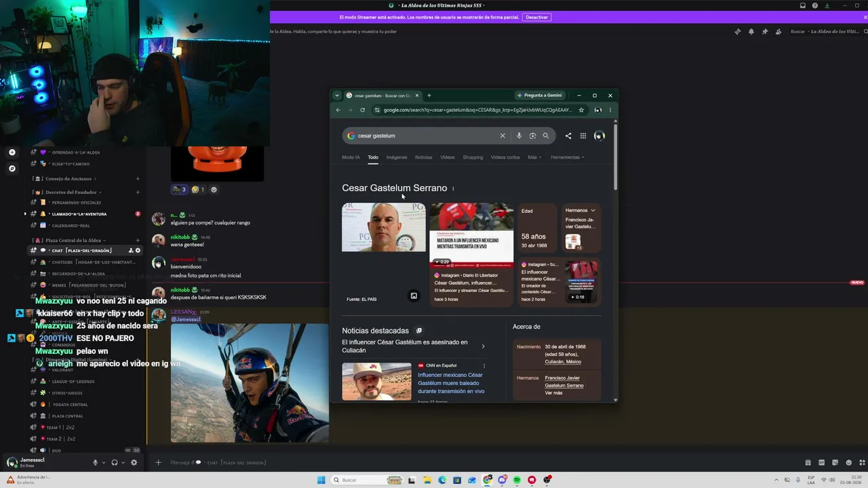This screenshot has width=868, height=488.
Task: Open pinned messages in Discord header
Action: [765, 31]
